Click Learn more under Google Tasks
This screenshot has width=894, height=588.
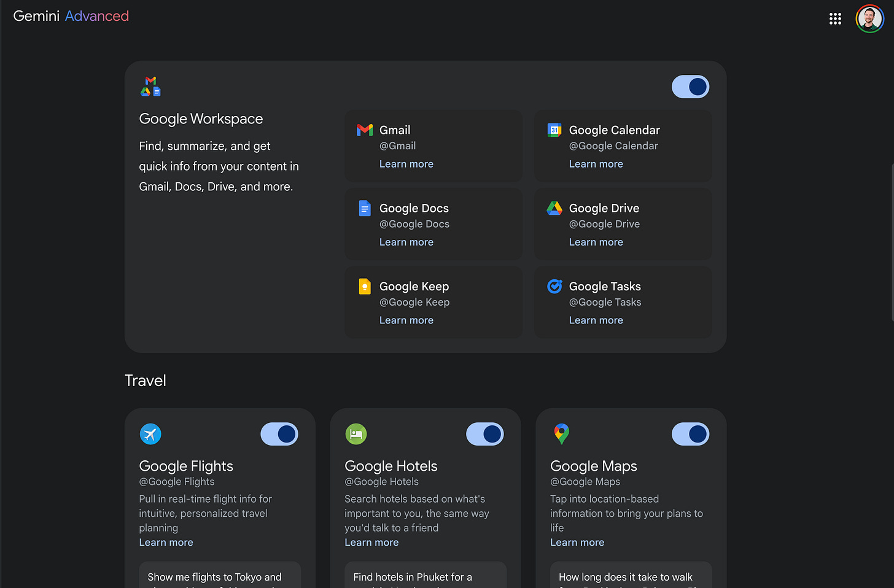(x=596, y=320)
